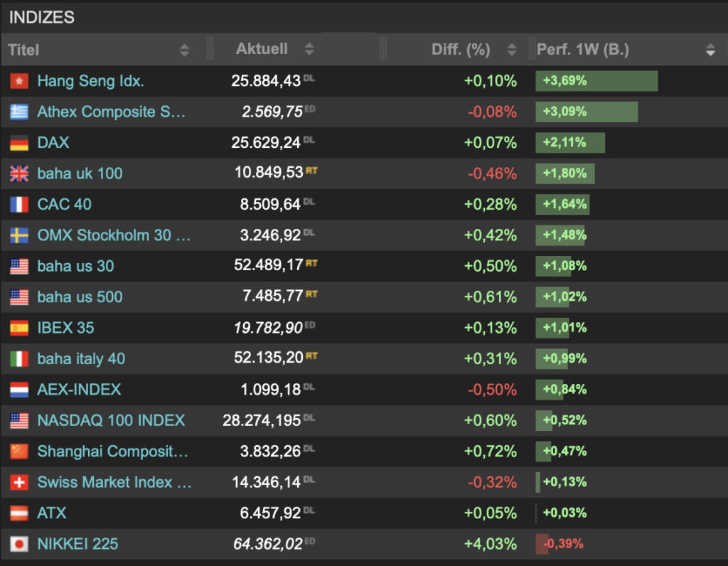Click the Japanese flag beside NIKKEI 225
This screenshot has height=566, width=728.
(x=19, y=544)
